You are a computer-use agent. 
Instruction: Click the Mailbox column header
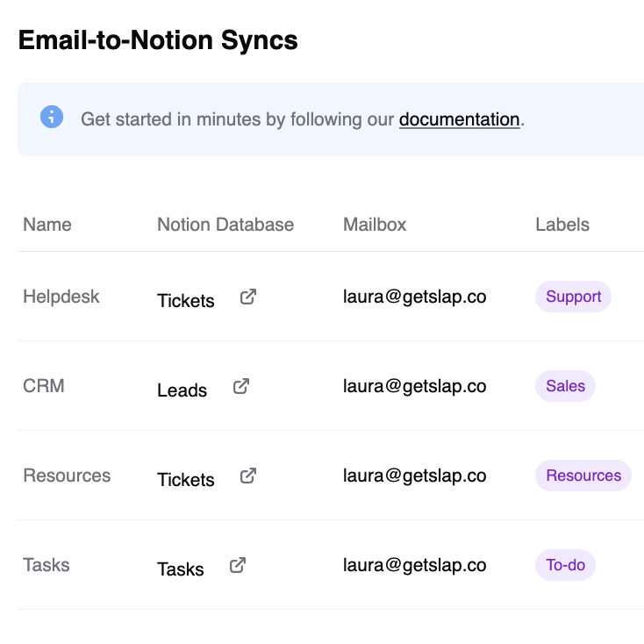(x=375, y=225)
